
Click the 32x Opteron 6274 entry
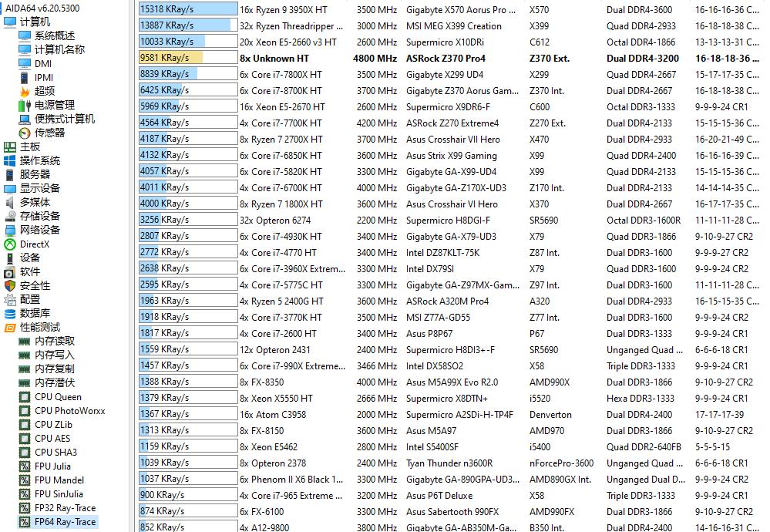coord(275,220)
